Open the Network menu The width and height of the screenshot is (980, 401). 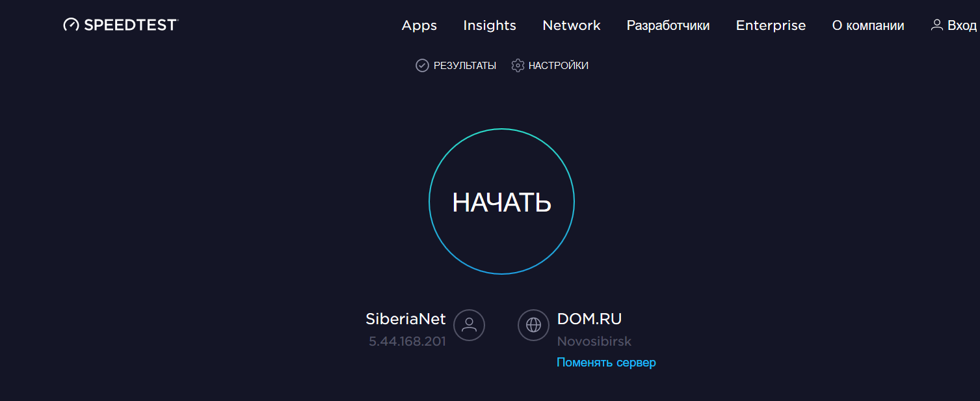(572, 25)
